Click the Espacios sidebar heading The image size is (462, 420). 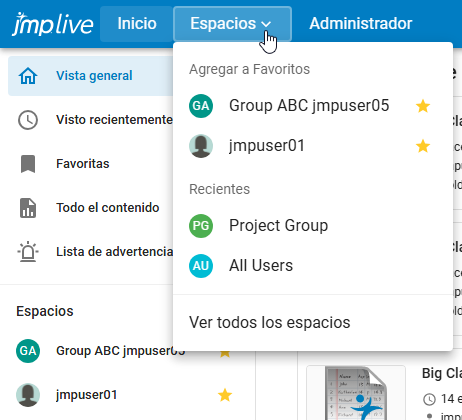[x=45, y=311]
